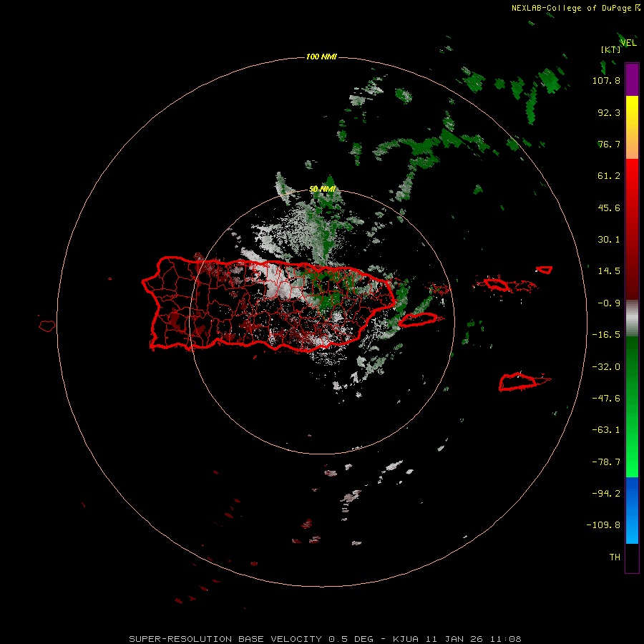
Task: Select the 76.7 velocity scale value
Action: click(609, 144)
